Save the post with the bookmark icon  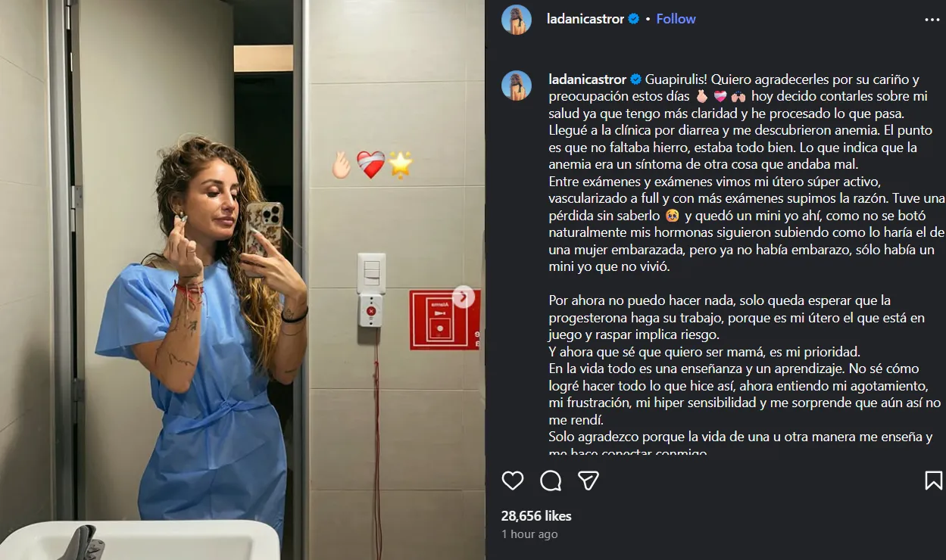[933, 481]
